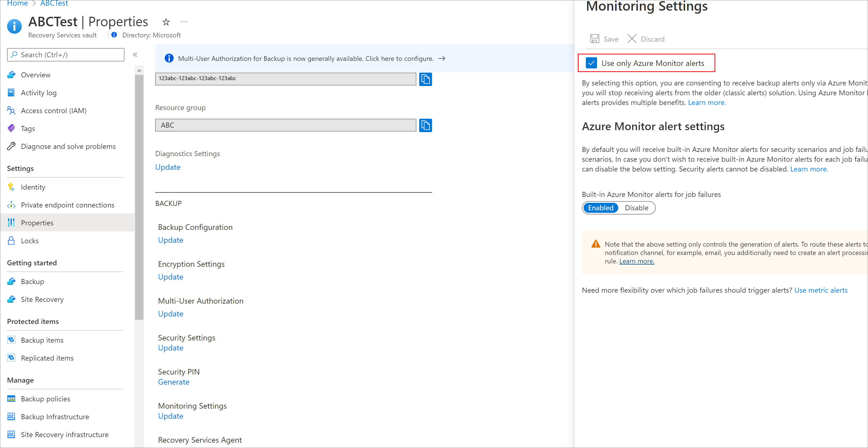Select Properties under Settings section
This screenshot has height=448, width=868.
(38, 222)
